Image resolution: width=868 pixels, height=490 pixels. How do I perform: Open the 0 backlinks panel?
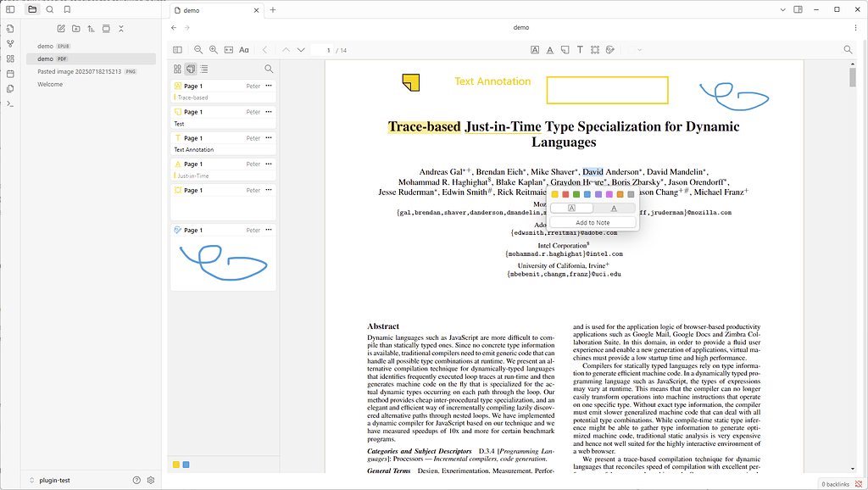(x=837, y=482)
